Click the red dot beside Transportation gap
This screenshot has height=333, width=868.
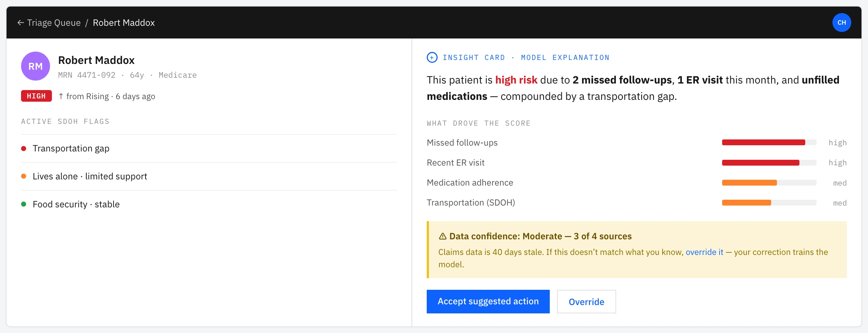[x=24, y=148]
